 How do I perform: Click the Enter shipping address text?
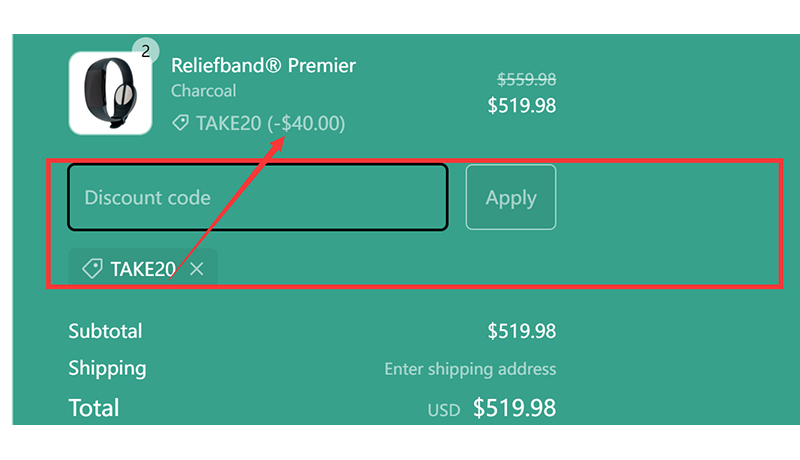tap(470, 369)
